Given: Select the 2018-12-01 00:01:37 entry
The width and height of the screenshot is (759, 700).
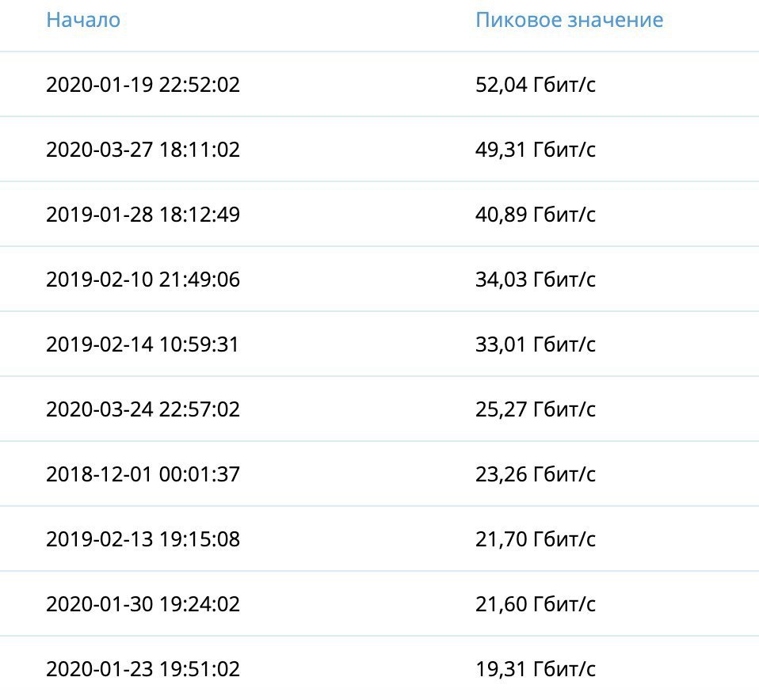Looking at the screenshot, I should pos(143,474).
